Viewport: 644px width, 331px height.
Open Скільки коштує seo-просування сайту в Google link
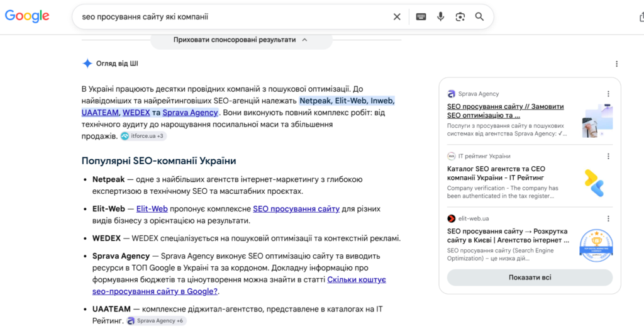(x=239, y=285)
